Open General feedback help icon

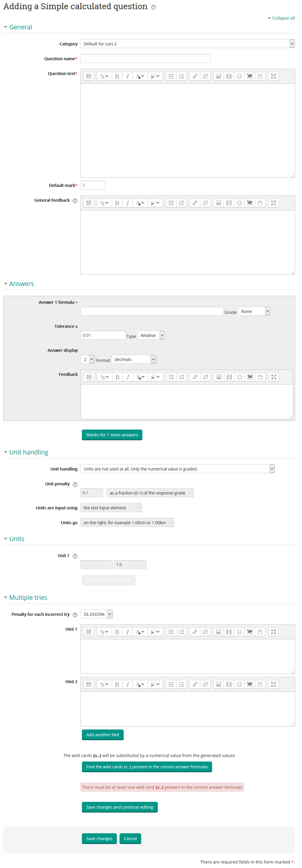[75, 201]
